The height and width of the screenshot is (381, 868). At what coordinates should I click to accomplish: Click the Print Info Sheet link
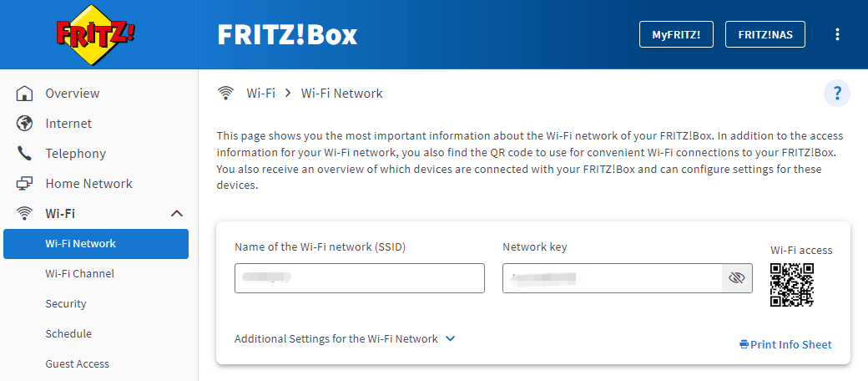point(785,344)
